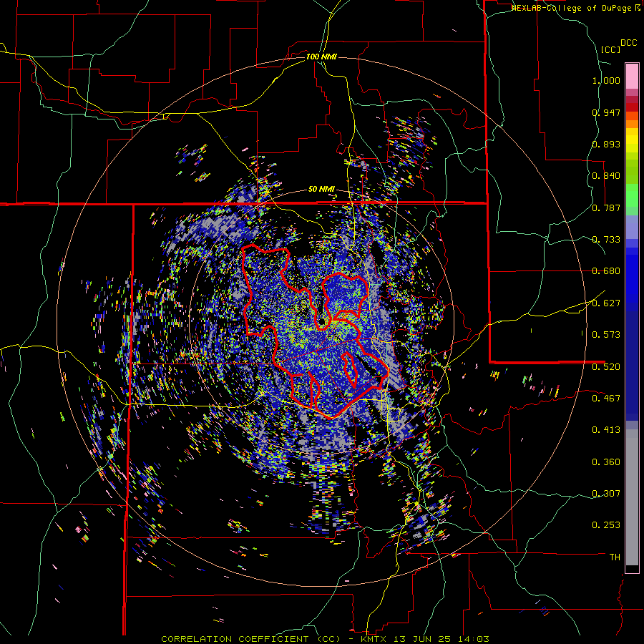Click the 0.680 legend value

(606, 271)
